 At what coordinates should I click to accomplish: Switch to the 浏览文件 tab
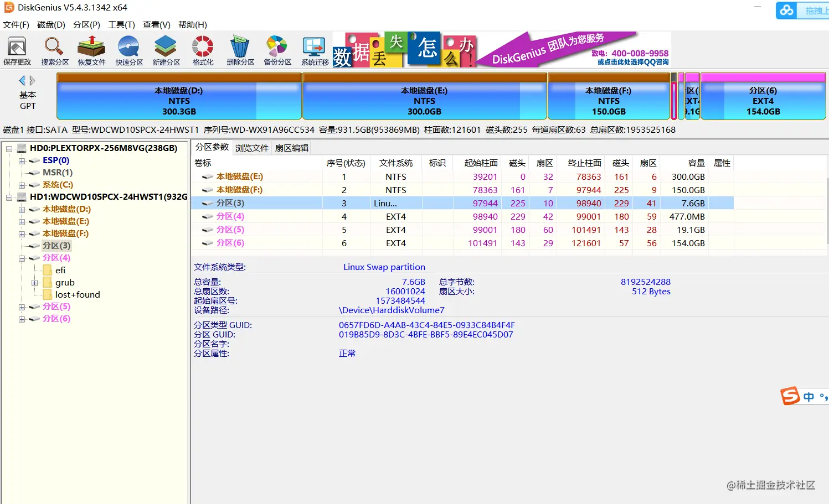tap(251, 148)
